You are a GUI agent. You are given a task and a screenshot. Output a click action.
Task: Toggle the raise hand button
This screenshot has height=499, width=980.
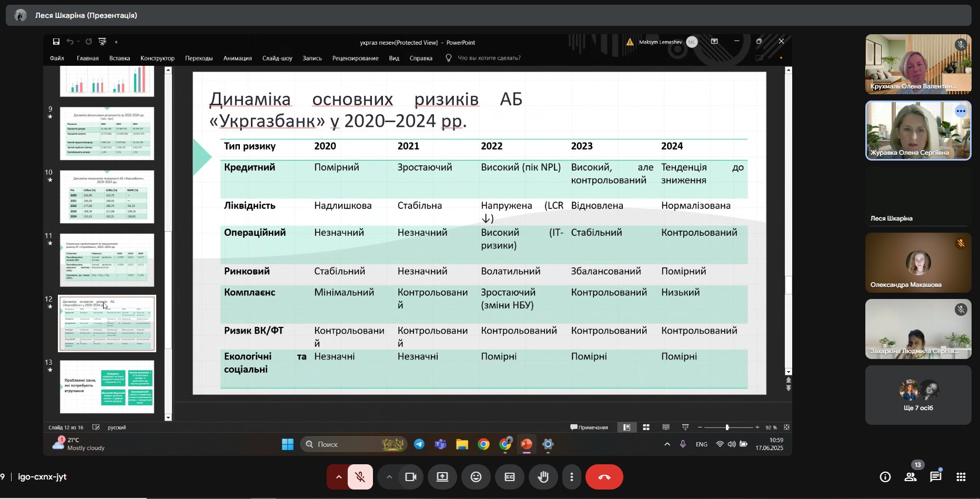pyautogui.click(x=543, y=477)
